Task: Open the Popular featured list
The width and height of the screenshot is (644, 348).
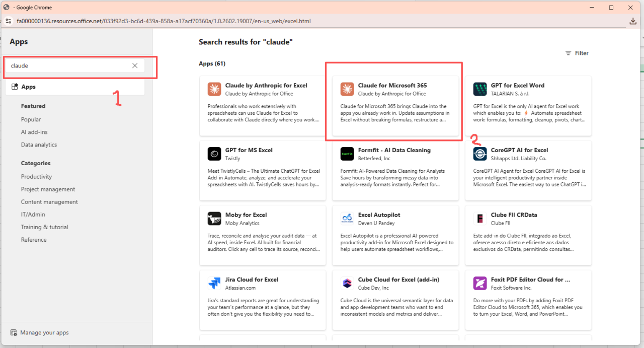Action: 31,119
